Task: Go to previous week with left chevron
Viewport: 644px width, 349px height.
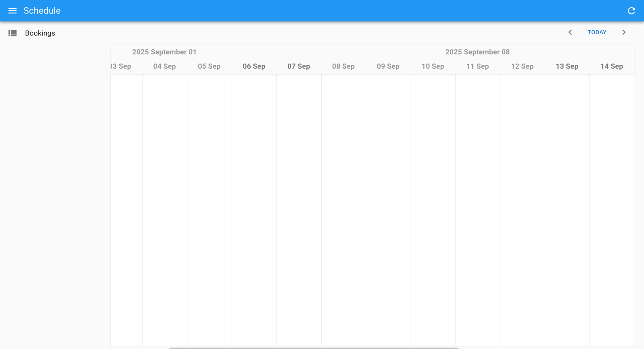Action: pos(570,32)
